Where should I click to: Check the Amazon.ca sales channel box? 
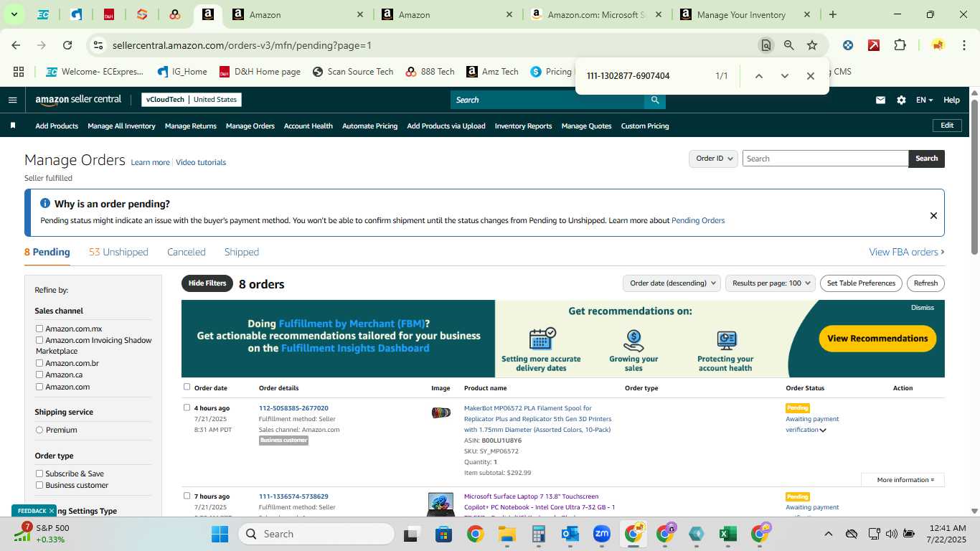pyautogui.click(x=39, y=375)
